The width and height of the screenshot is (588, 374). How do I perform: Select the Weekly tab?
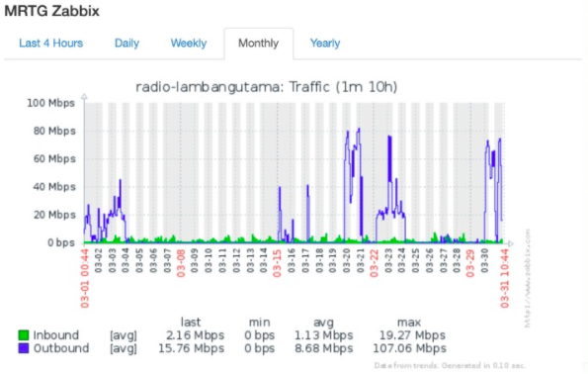tap(189, 44)
